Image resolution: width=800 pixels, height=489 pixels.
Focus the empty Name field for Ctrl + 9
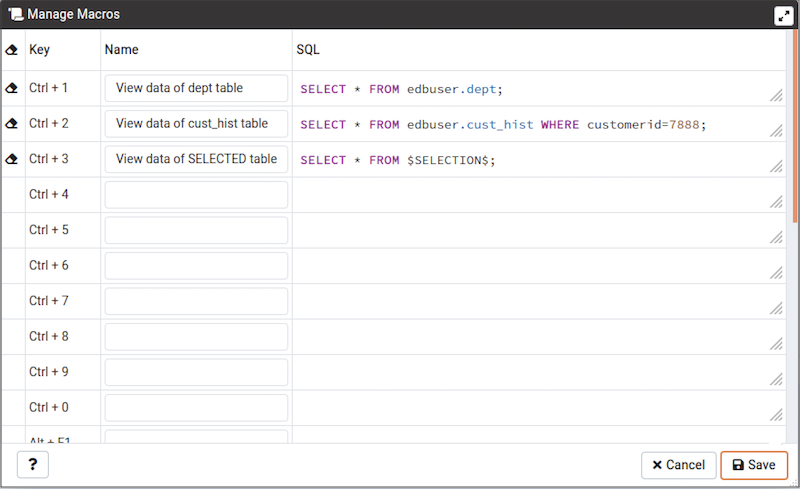tap(196, 372)
